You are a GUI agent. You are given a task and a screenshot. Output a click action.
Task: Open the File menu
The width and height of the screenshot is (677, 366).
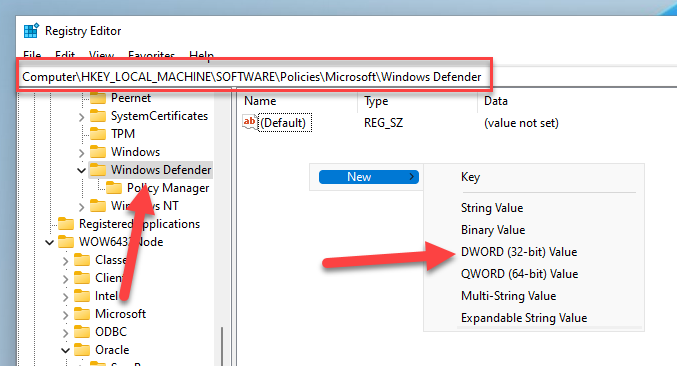[x=32, y=56]
